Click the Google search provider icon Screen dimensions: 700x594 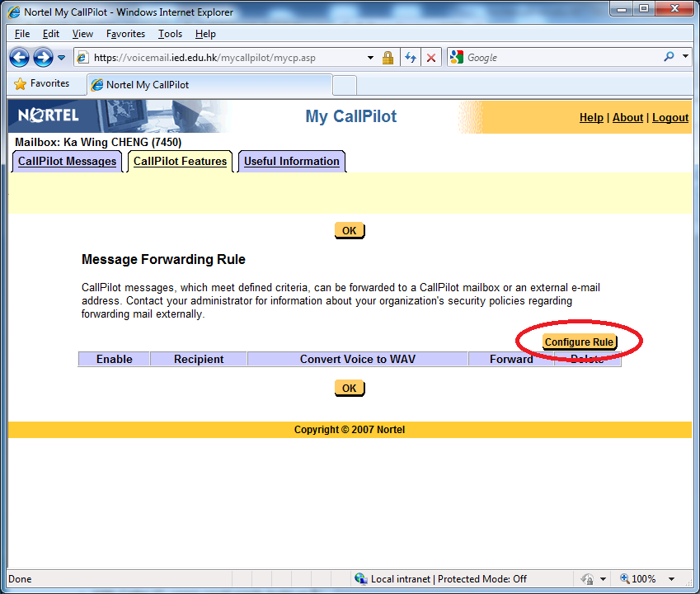point(457,57)
